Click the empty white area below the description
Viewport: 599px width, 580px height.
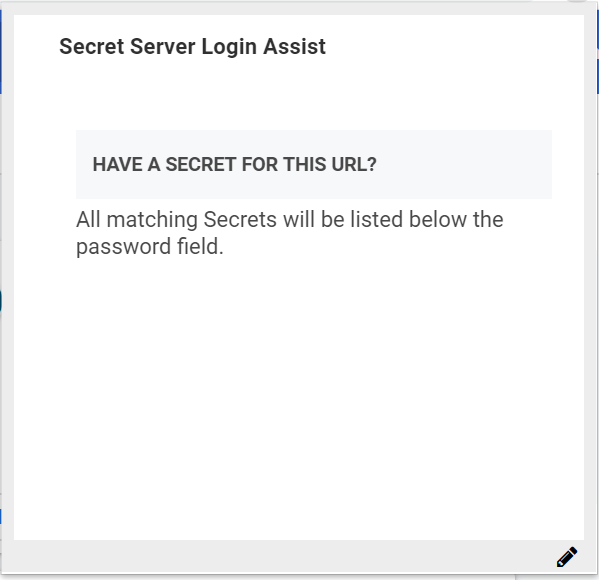pos(299,397)
